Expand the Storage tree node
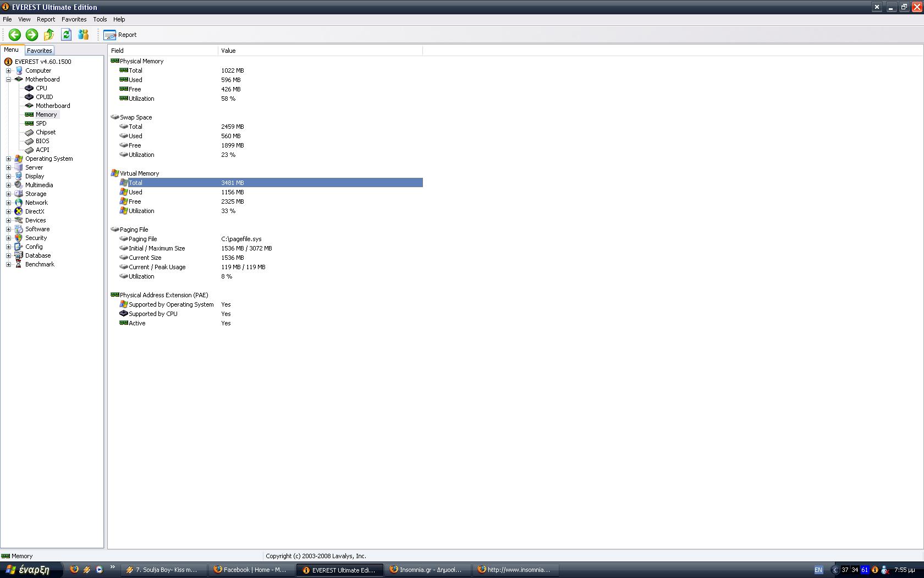The width and height of the screenshot is (924, 578). [8, 194]
